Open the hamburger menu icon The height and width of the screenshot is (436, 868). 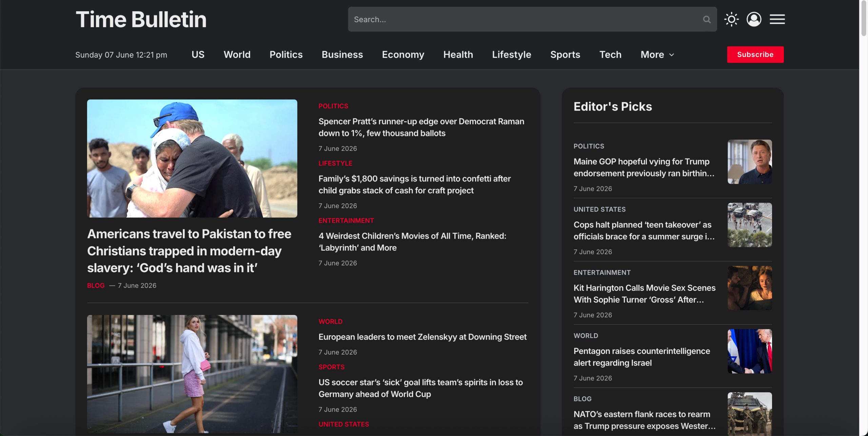coord(777,19)
